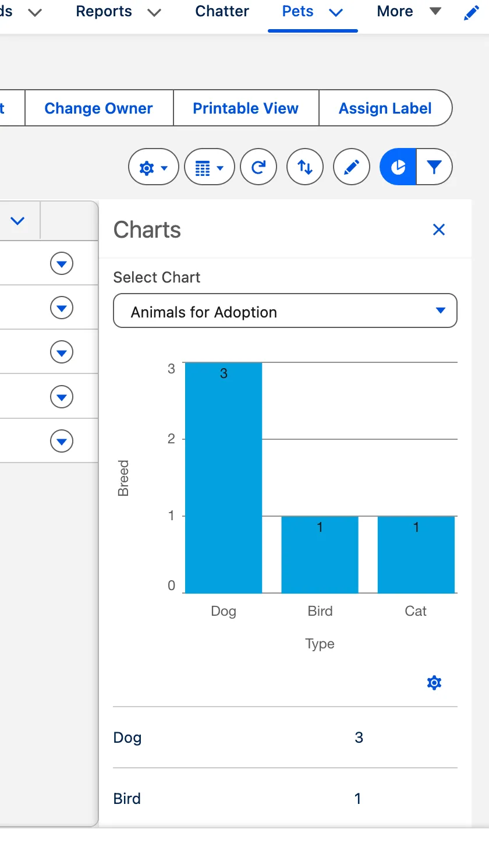This screenshot has width=489, height=868.
Task: Open the Animals for Adoption chart dropdown
Action: point(285,311)
